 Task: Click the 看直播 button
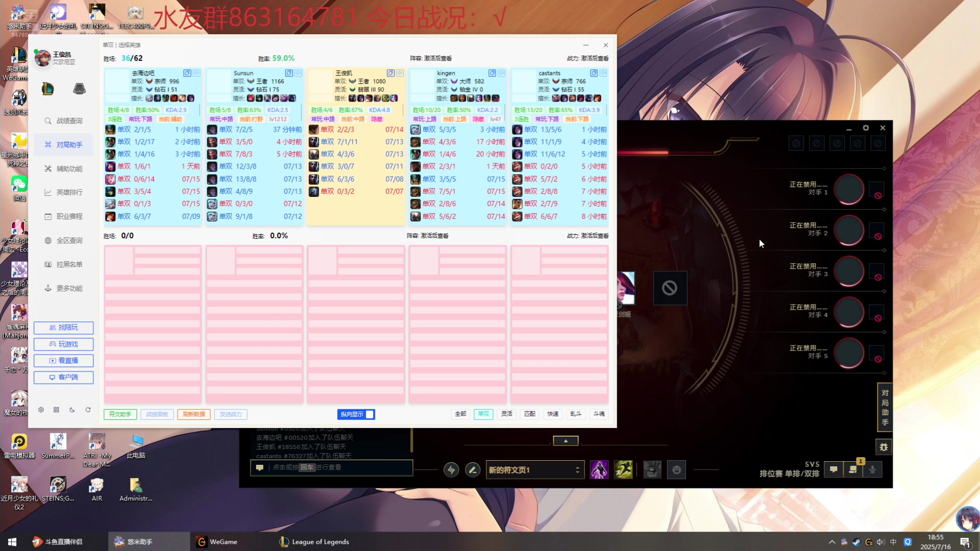64,361
